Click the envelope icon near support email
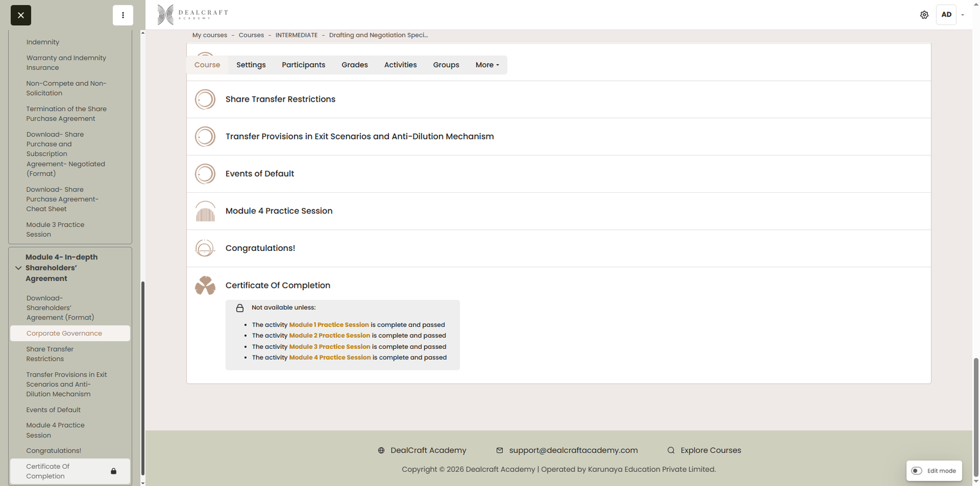This screenshot has width=980, height=486. (x=500, y=450)
